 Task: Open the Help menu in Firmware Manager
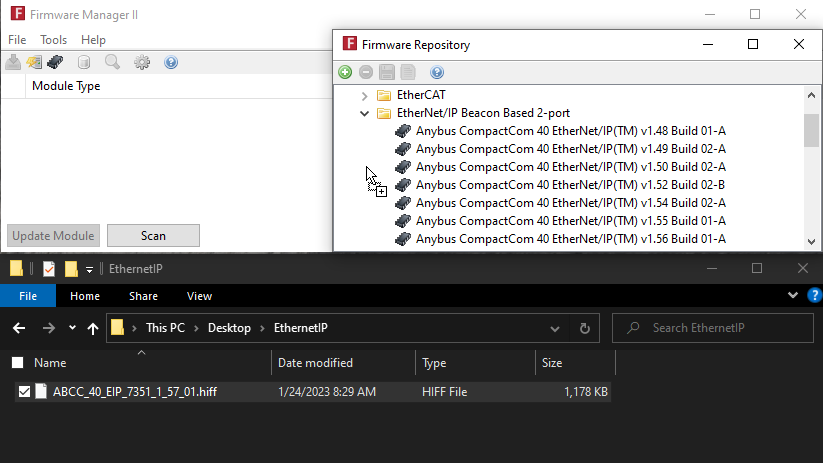pos(93,40)
